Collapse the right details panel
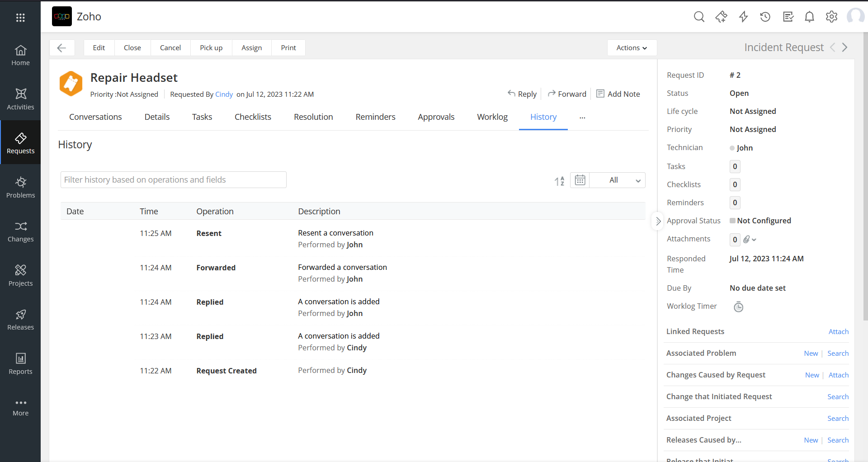 click(x=658, y=221)
